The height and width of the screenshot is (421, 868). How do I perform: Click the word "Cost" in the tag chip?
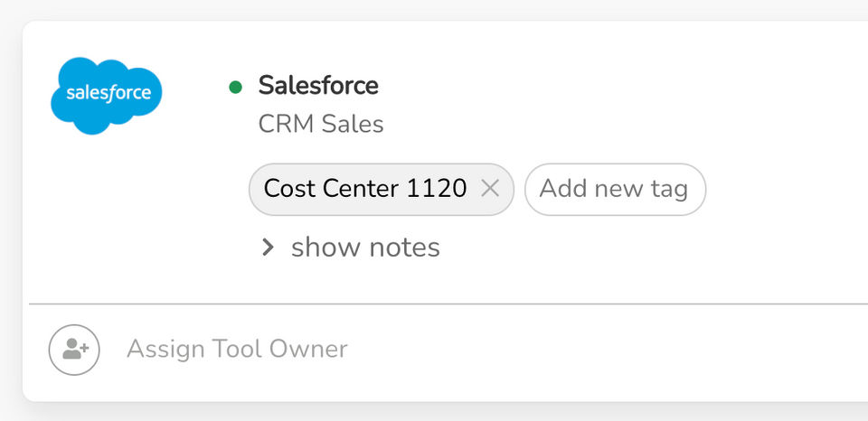click(x=290, y=189)
